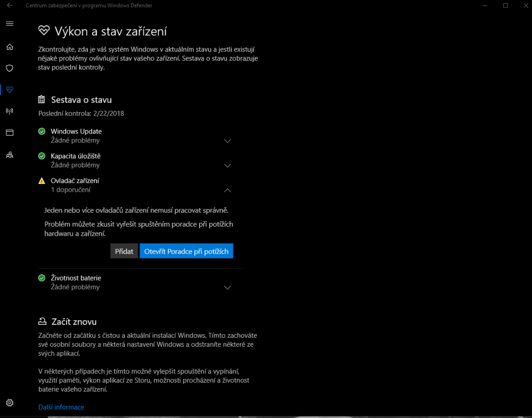Image resolution: width=532 pixels, height=418 pixels.
Task: Open Firewall & network protection antenna icon
Action: pyautogui.click(x=9, y=111)
